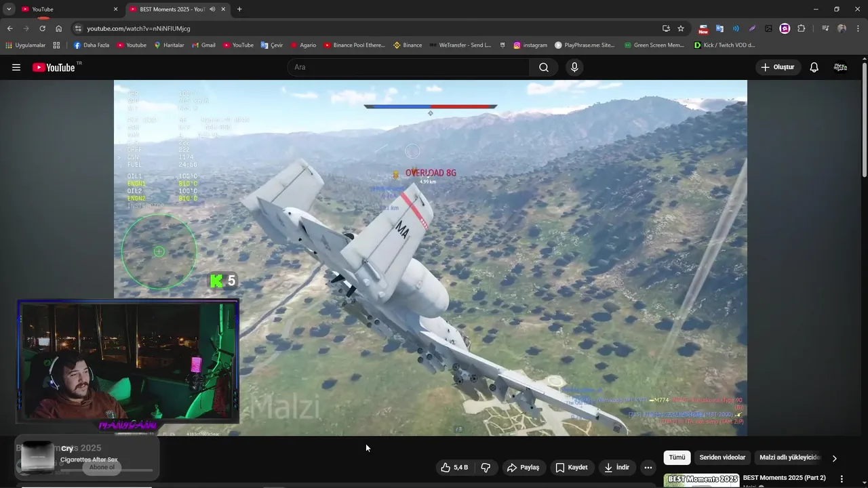Open Chrome media control icon
The image size is (868, 488).
coord(825,28)
